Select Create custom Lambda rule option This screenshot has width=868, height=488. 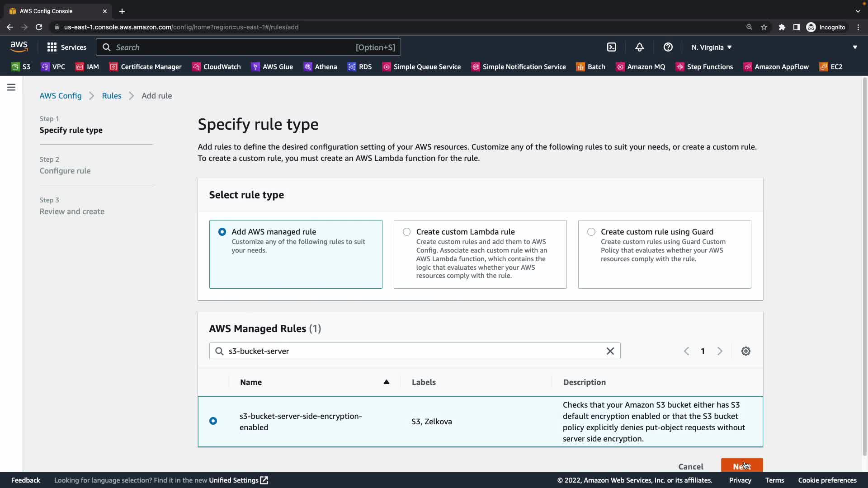(x=406, y=232)
